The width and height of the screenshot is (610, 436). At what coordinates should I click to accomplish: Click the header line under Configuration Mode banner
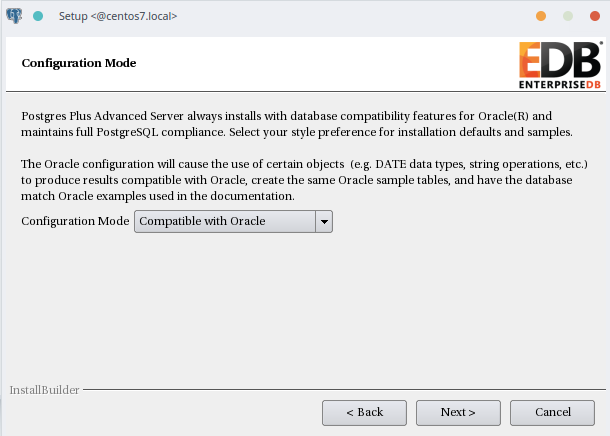pyautogui.click(x=305, y=92)
